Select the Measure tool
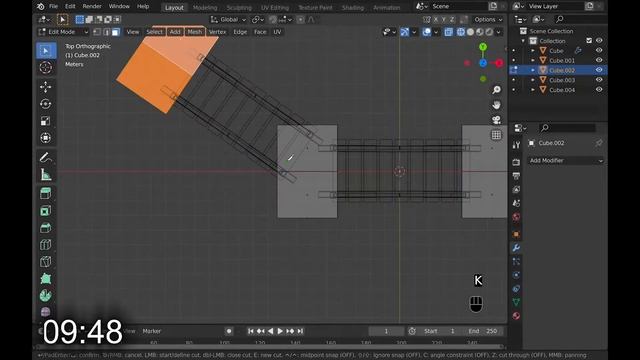Image resolution: width=640 pixels, height=360 pixels. (x=46, y=175)
